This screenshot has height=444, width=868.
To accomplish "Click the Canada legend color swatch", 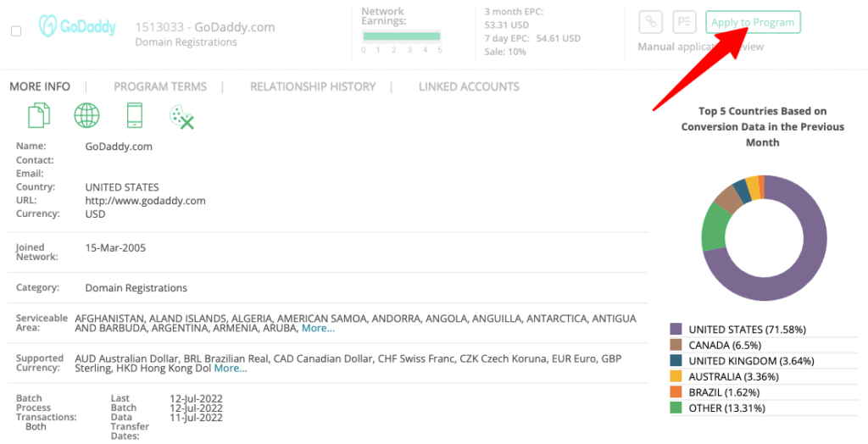I will 676,345.
